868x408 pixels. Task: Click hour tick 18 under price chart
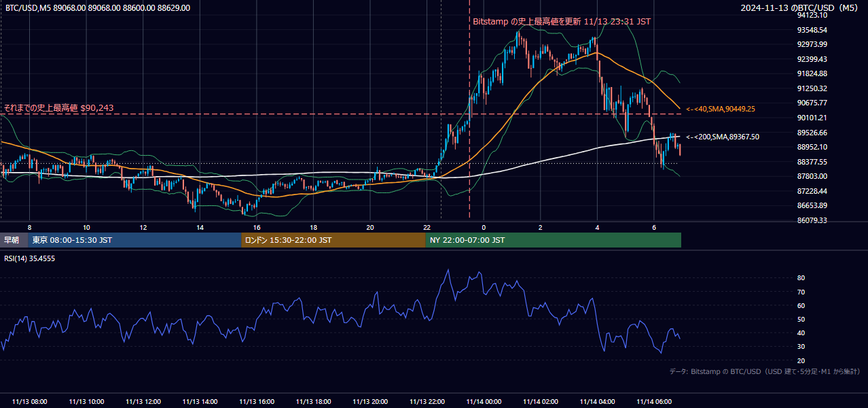pos(313,227)
